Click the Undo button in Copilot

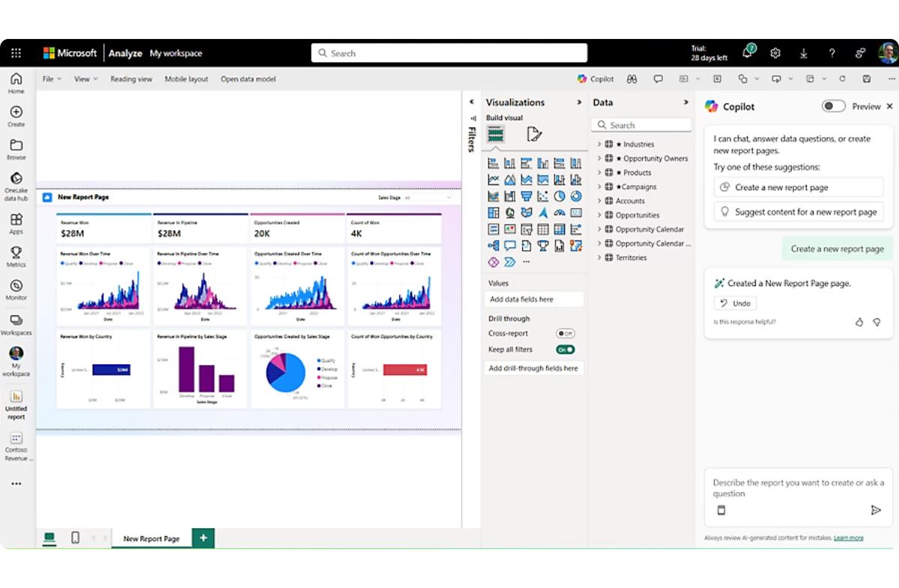[x=735, y=303]
